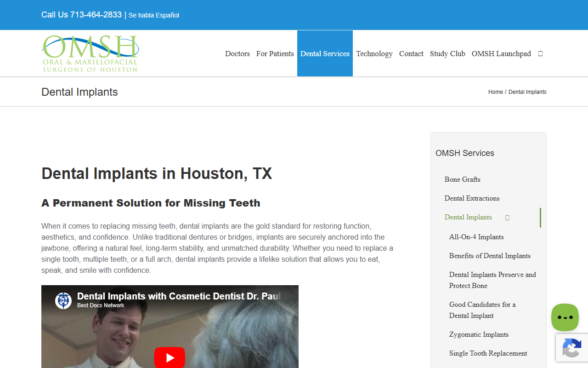Open Dental Implants Preserve and Protect Bone
The width and height of the screenshot is (588, 368).
[x=492, y=280]
